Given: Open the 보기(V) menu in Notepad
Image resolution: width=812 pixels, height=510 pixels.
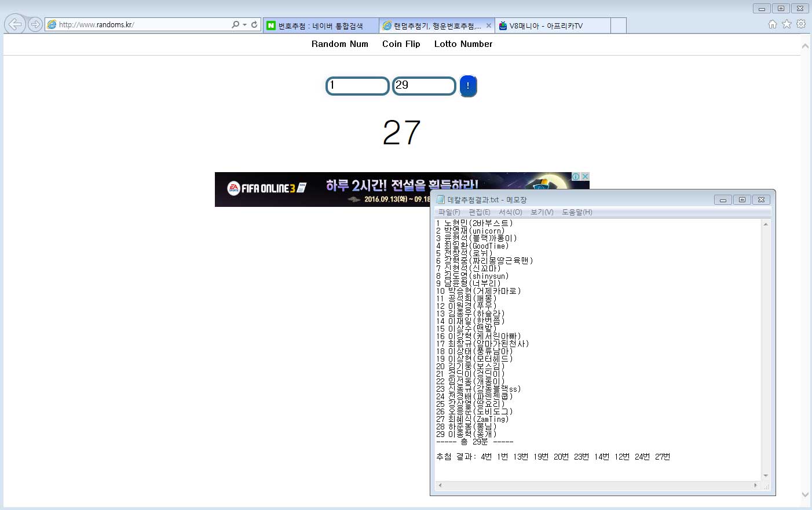Looking at the screenshot, I should point(542,212).
